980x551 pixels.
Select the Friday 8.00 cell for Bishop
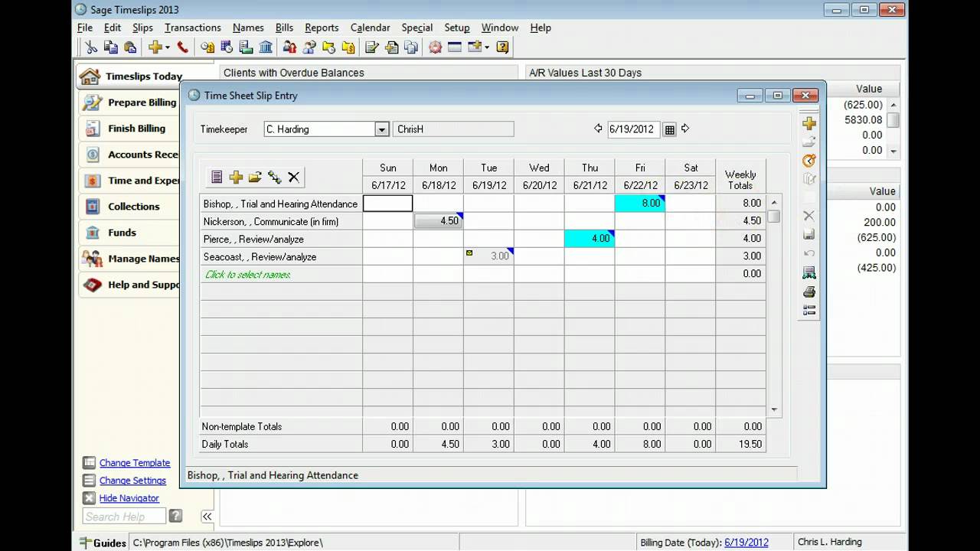pos(640,204)
